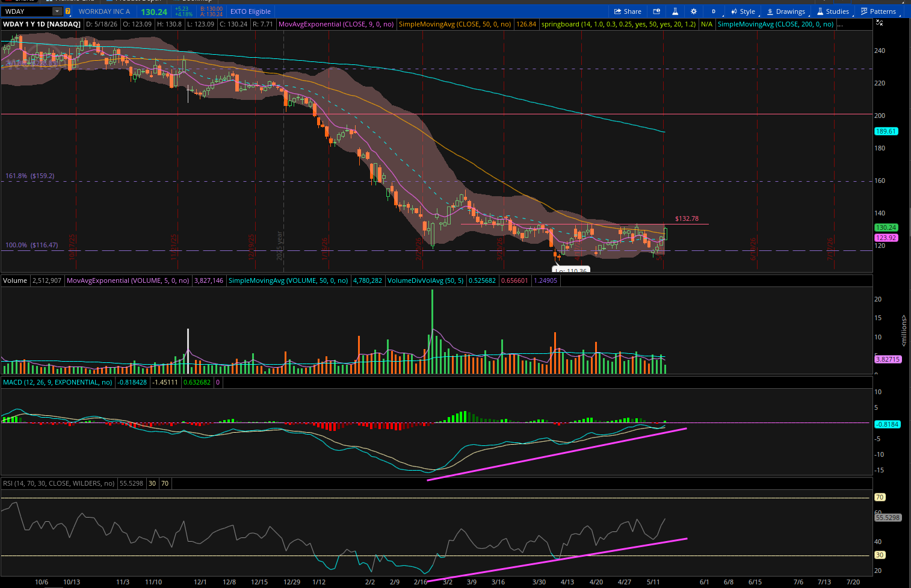Viewport: 911px width, 588px height.
Task: Click the 130.24 last price in header
Action: point(154,11)
